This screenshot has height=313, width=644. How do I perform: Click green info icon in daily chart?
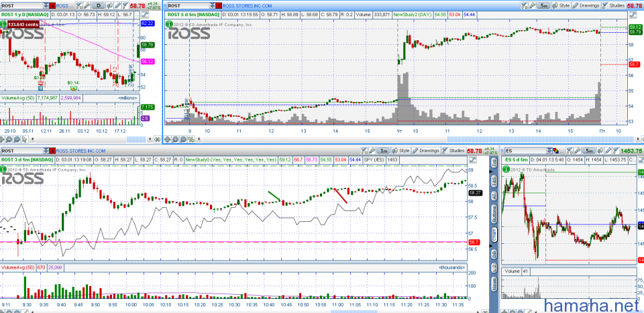4,24
